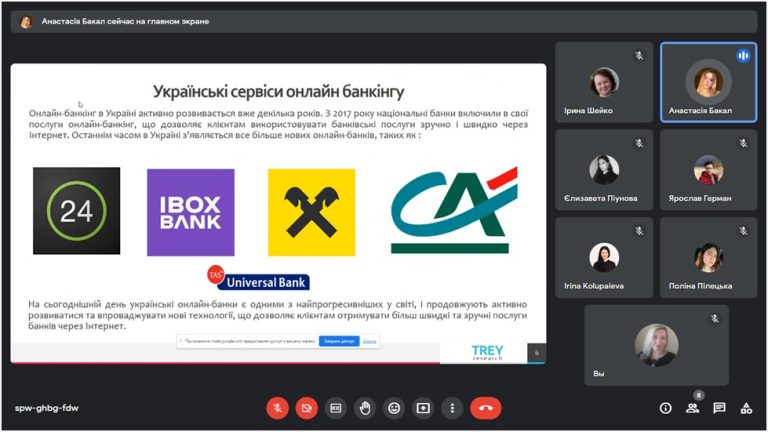Screen dimensions: 768x432
Task: Open the meeting details info icon
Action: click(665, 408)
